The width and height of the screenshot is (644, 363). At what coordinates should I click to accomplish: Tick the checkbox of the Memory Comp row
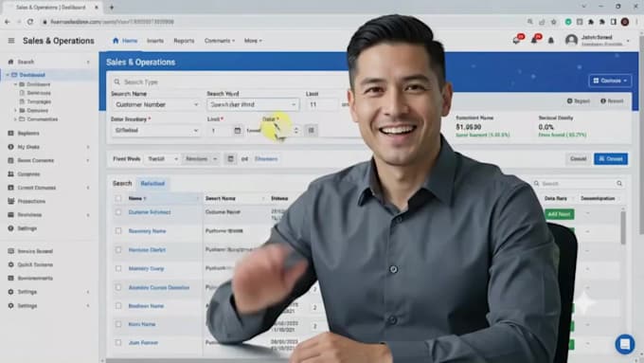coord(118,268)
